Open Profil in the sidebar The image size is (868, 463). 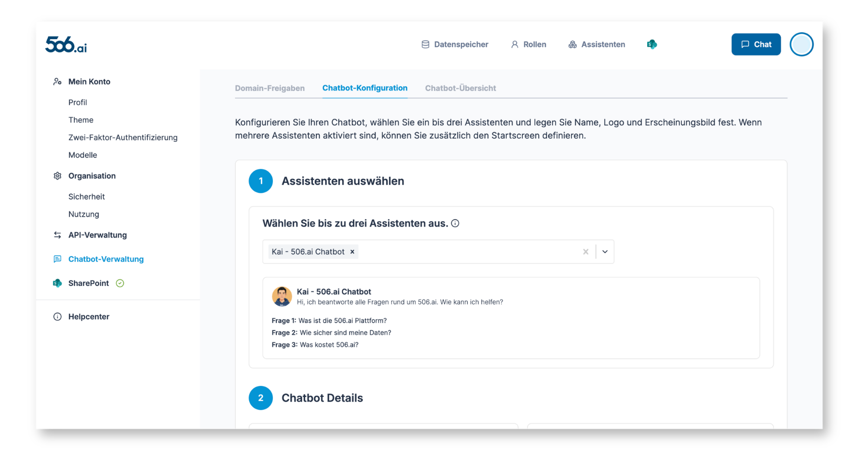(78, 102)
